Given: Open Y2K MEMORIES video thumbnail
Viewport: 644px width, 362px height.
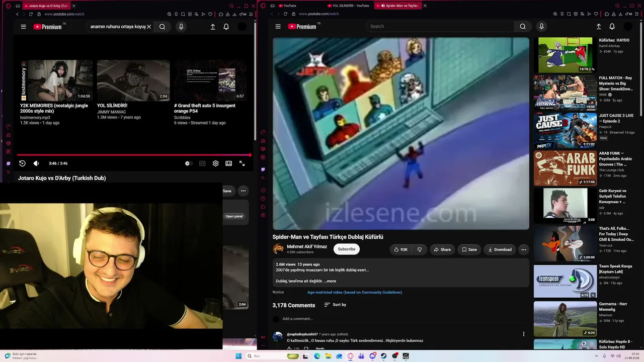Looking at the screenshot, I should coord(56,80).
